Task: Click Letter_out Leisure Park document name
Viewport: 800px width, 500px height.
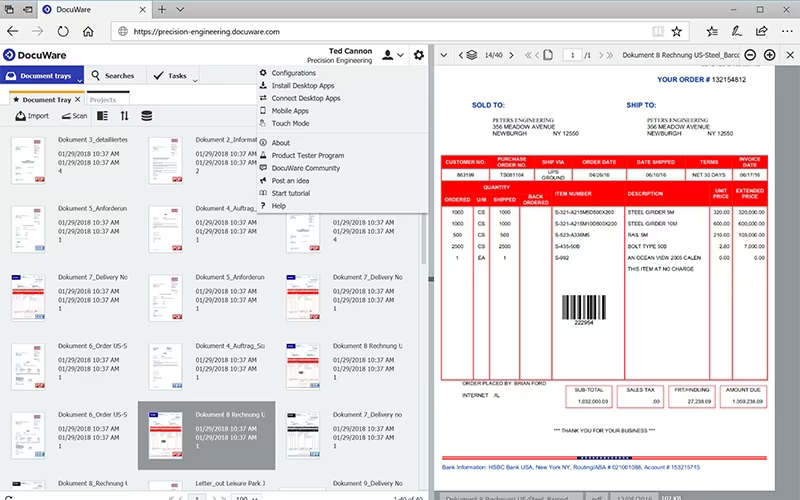Action: pos(230,483)
